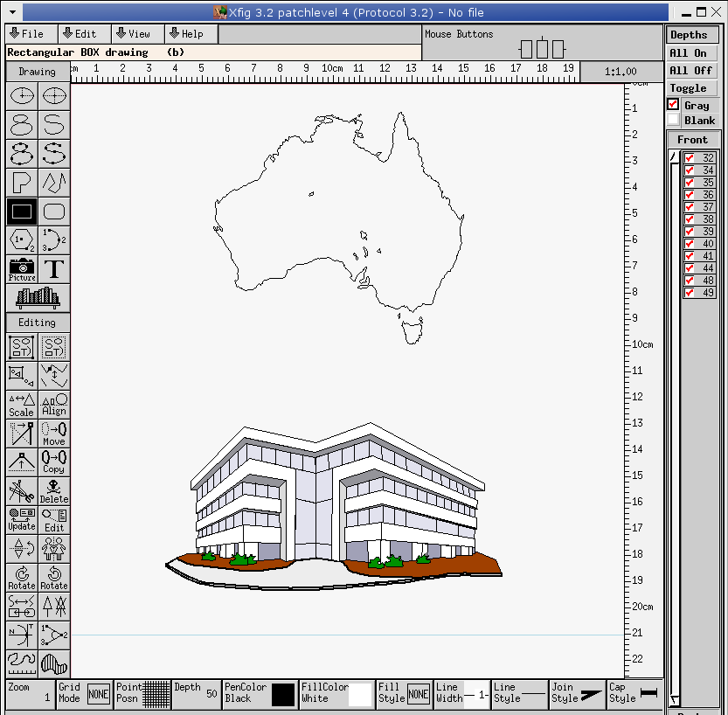Select the Delete tool

[x=53, y=490]
